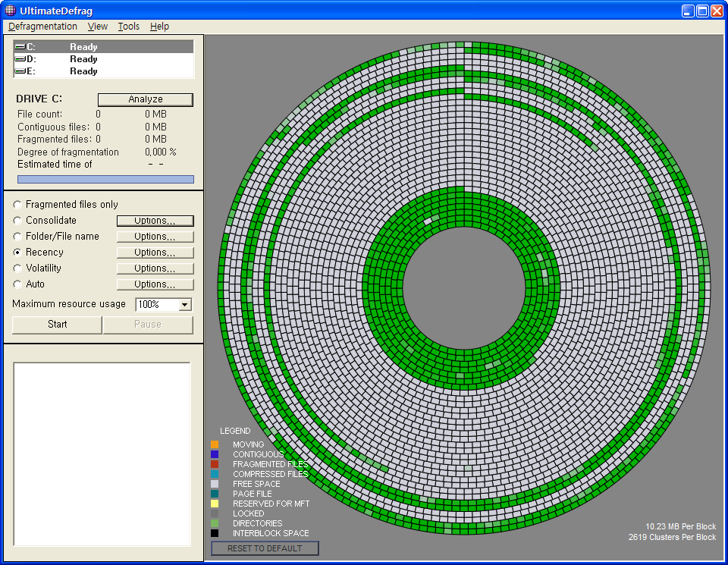The height and width of the screenshot is (565, 728).
Task: Open Options for Consolidate
Action: click(x=155, y=221)
